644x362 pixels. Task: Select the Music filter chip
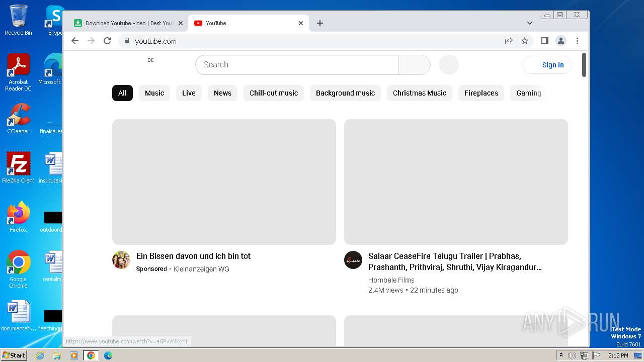154,93
